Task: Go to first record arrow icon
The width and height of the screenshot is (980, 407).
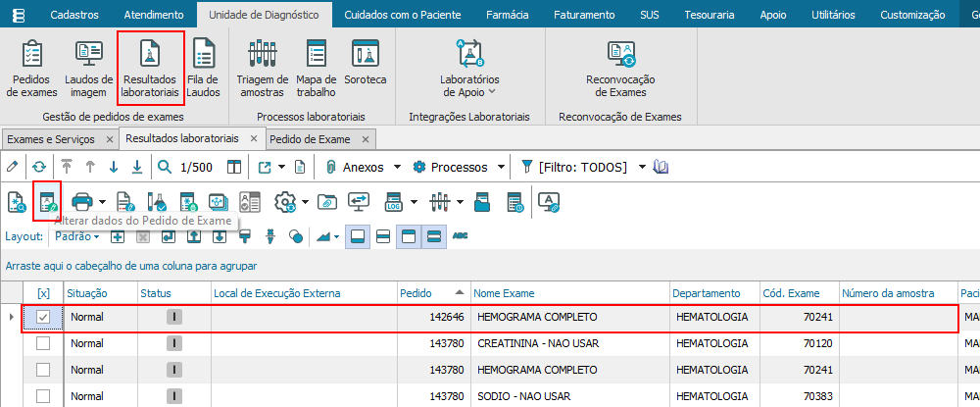Action: (x=67, y=167)
